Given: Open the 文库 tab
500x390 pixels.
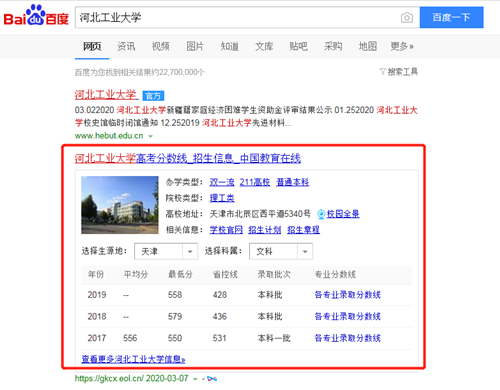Looking at the screenshot, I should tap(264, 46).
